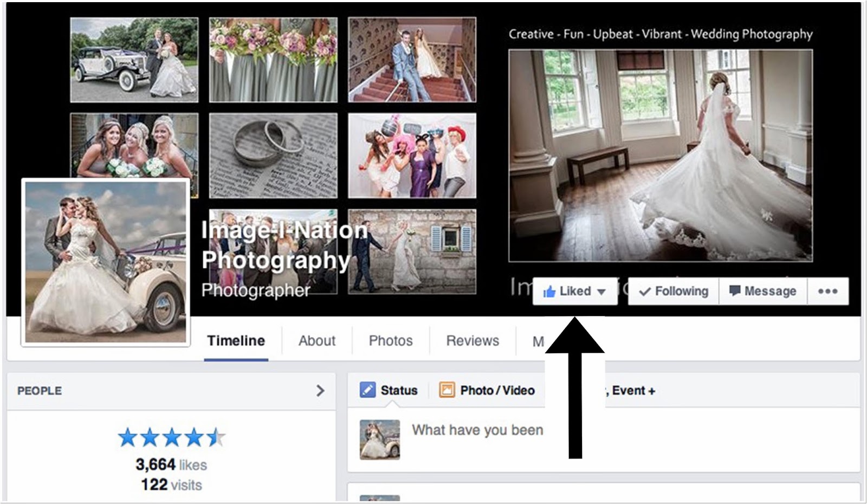Click the small avatar beside status box
Screen dimensions: 867x504
point(380,440)
